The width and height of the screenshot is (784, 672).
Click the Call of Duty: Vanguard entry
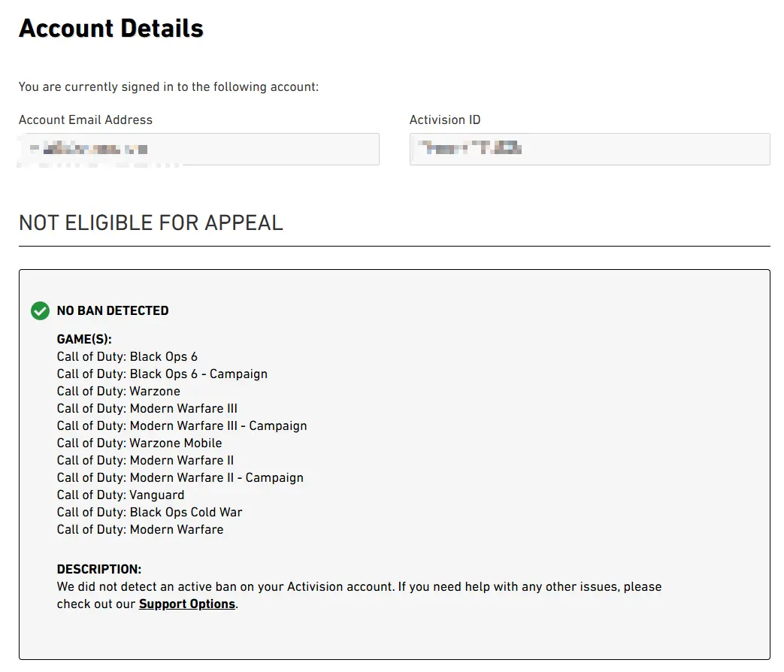click(120, 495)
